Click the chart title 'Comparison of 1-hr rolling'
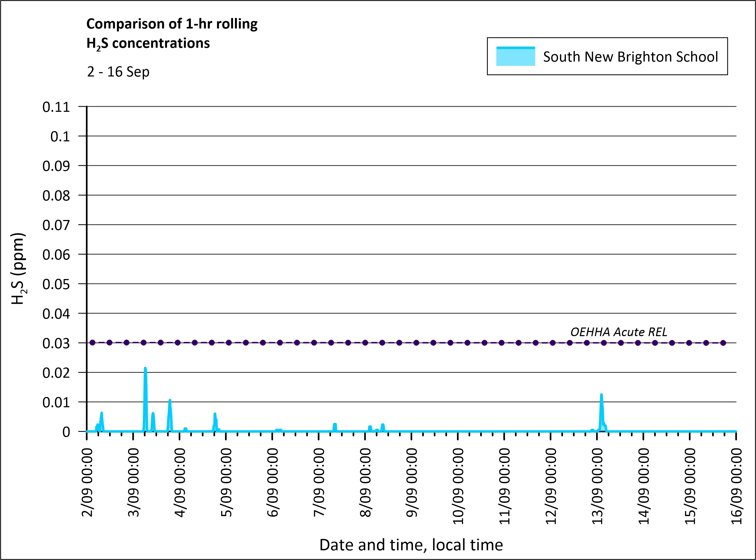The image size is (756, 560). pyautogui.click(x=172, y=24)
